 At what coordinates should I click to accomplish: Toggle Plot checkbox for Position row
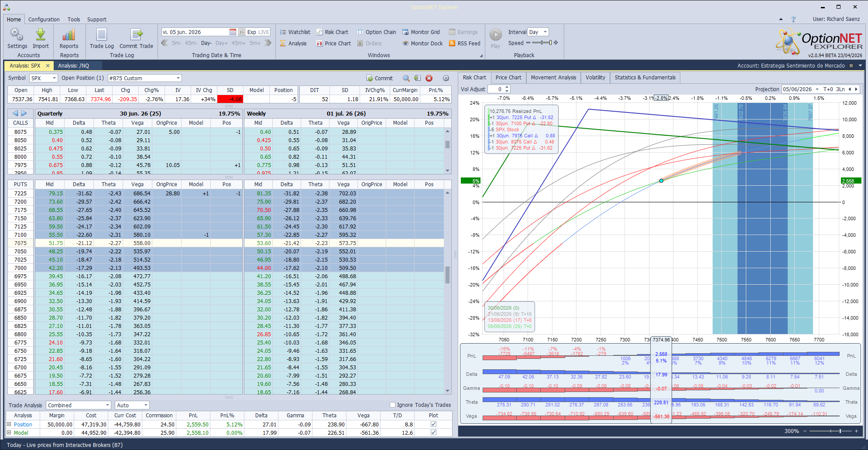433,424
